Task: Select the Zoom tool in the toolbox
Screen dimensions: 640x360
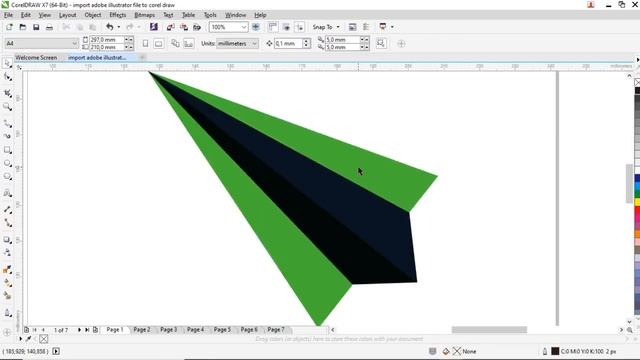Action: click(7, 107)
